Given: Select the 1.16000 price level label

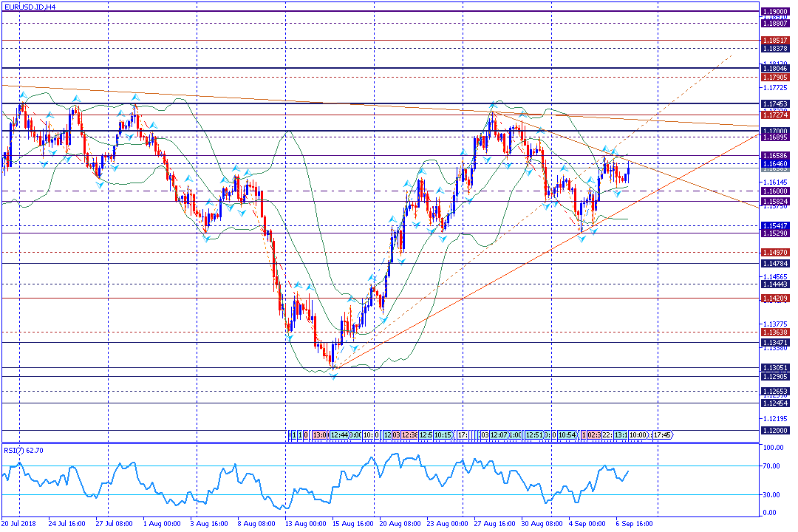Looking at the screenshot, I should point(776,191).
